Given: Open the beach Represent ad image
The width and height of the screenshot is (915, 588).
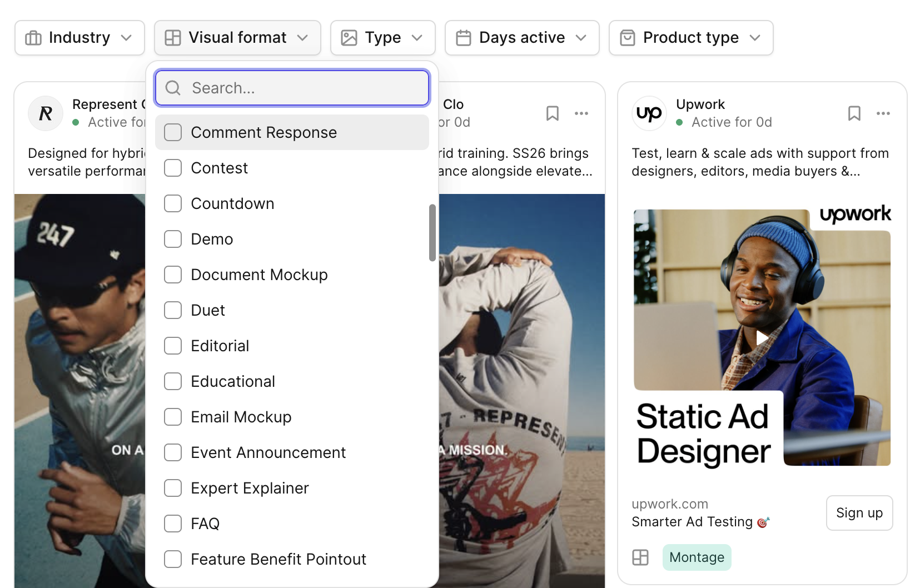Looking at the screenshot, I should point(521,391).
